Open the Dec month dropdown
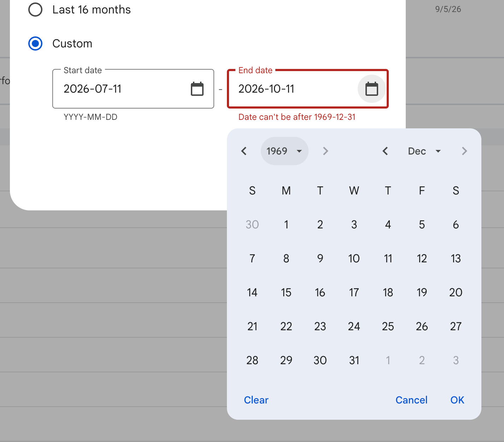The width and height of the screenshot is (504, 442). click(424, 151)
